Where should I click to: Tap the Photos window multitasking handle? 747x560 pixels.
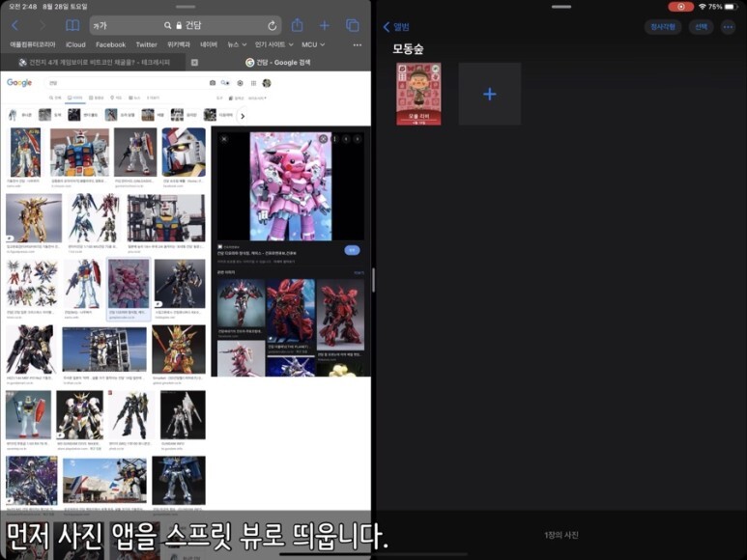pos(561,7)
